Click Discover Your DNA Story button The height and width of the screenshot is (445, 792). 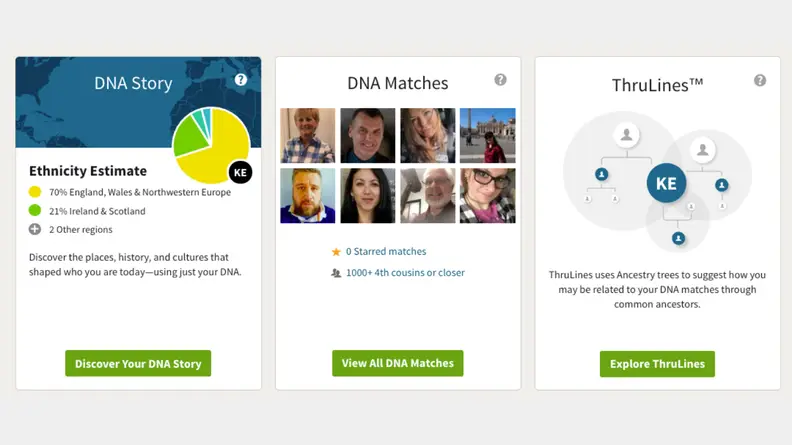138,363
